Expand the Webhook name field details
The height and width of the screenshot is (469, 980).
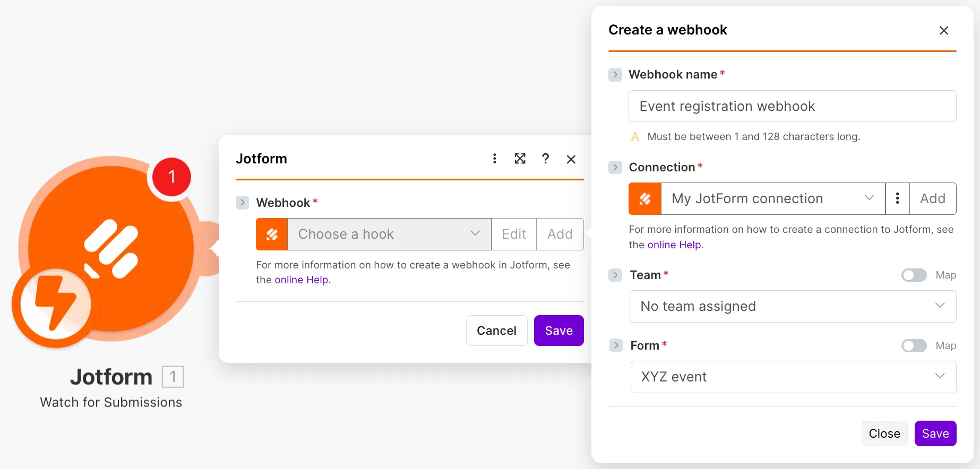tap(615, 74)
